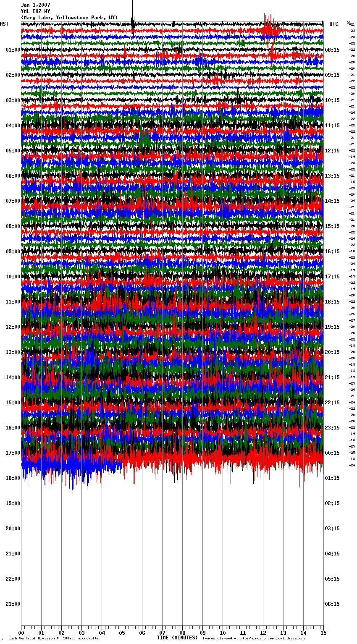The image size is (357, 644).
Task: Click the '02:00' MST hour label
Action: coord(13,75)
